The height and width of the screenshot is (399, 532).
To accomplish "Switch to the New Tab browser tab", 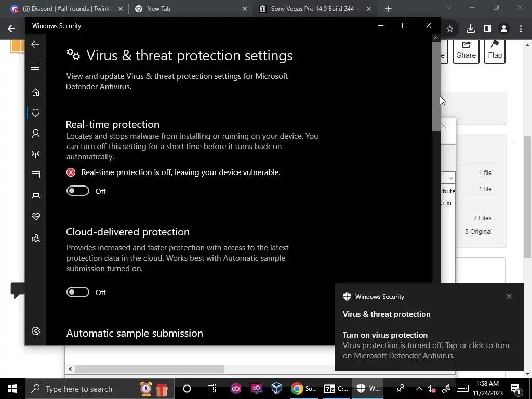I will click(x=190, y=9).
